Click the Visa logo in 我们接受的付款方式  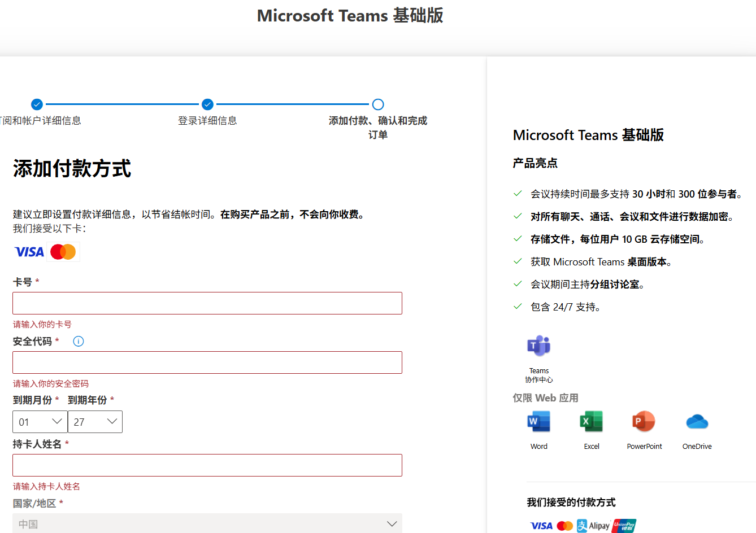[541, 526]
